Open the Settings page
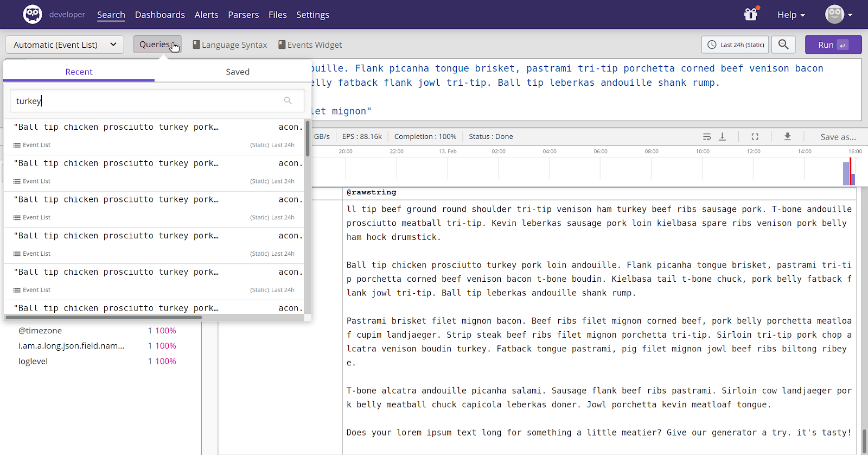Viewport: 868px width, 455px height. [312, 15]
